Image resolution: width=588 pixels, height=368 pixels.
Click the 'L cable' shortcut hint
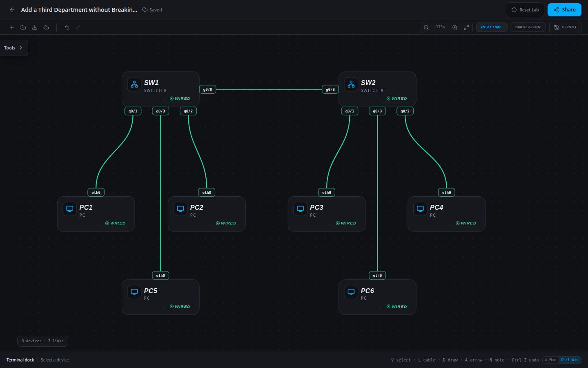[x=427, y=360]
